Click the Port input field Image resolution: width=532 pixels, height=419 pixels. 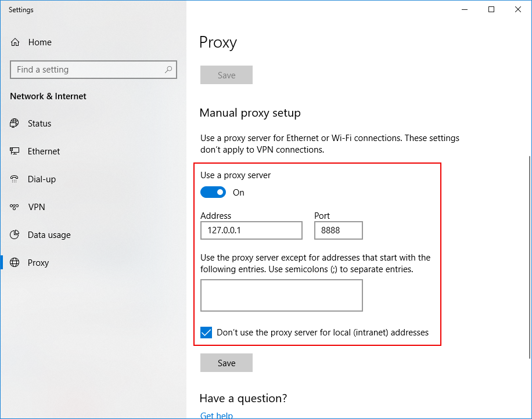coord(338,230)
